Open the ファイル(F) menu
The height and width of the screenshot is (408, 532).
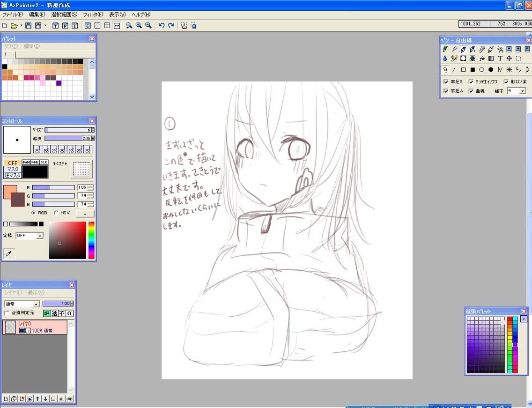click(x=13, y=15)
